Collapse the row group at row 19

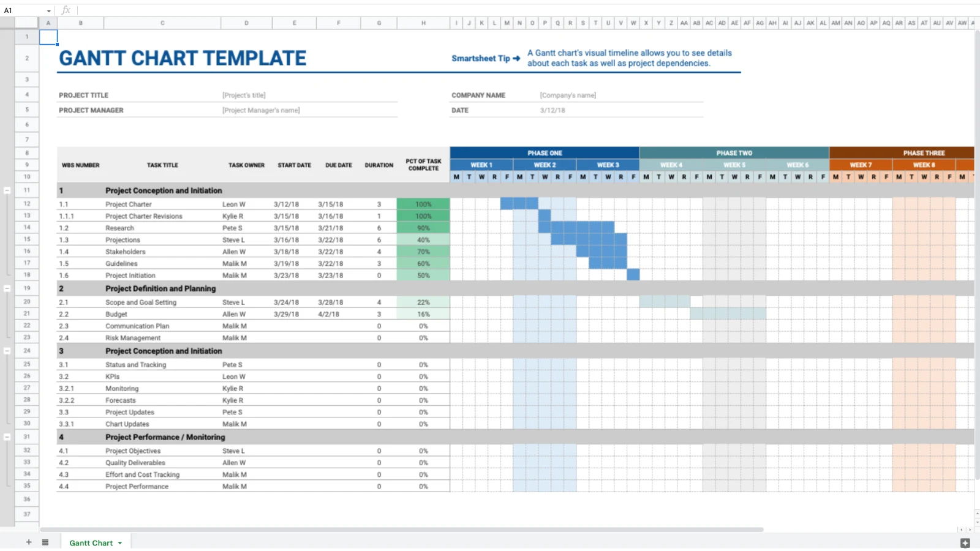[x=7, y=288]
